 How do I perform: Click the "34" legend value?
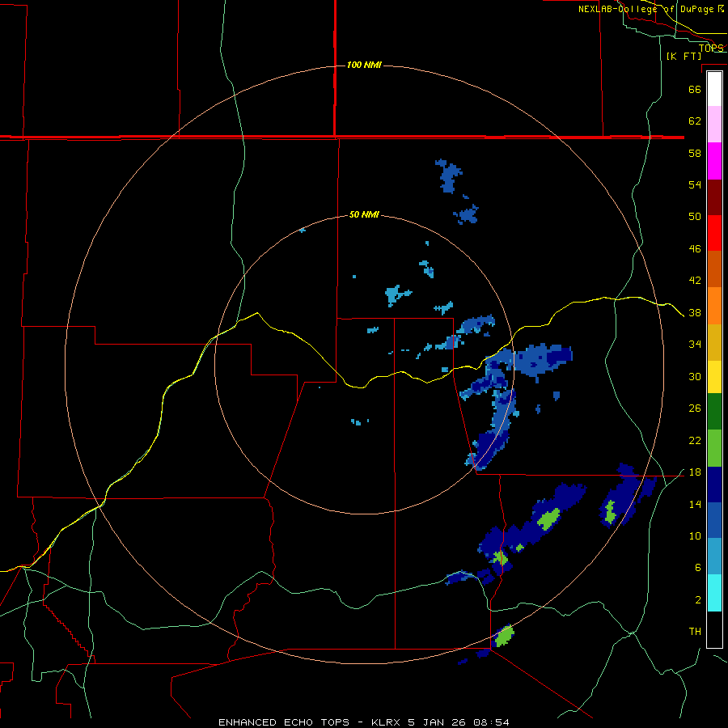695,345
